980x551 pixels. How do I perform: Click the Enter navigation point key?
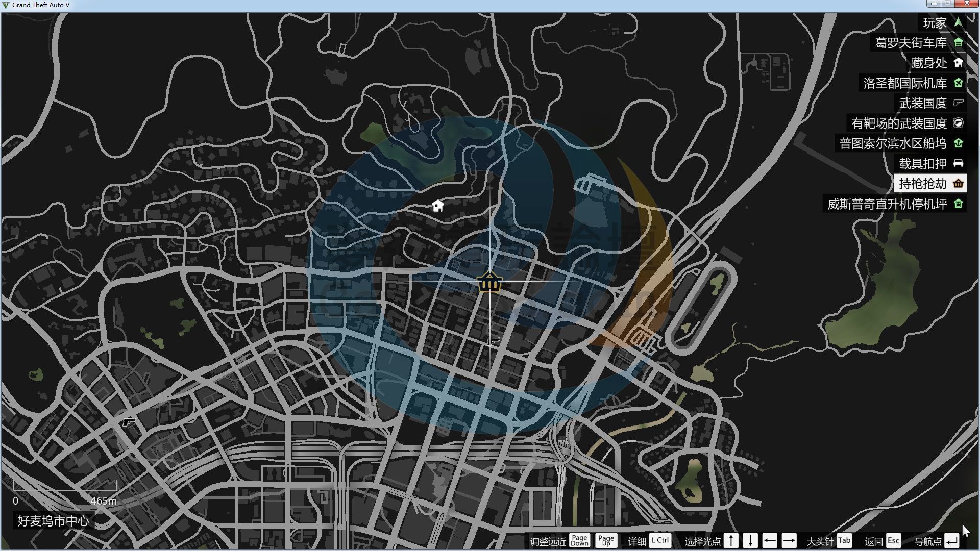(x=951, y=540)
